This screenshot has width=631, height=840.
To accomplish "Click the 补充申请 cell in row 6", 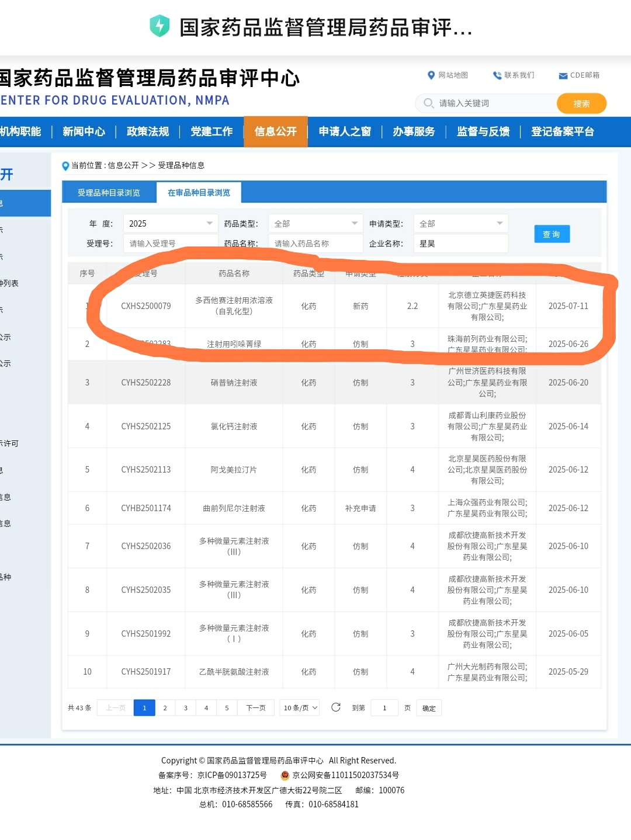I will point(360,508).
